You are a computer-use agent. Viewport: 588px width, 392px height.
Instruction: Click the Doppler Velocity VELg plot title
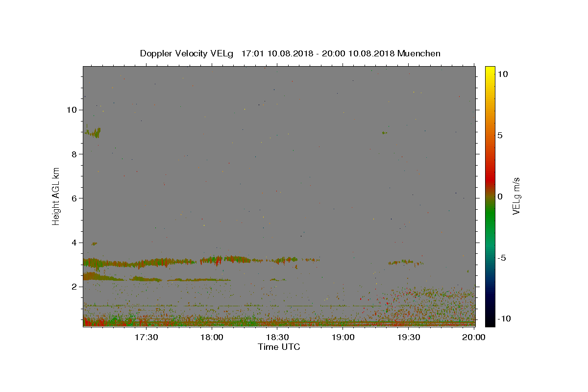pos(290,53)
